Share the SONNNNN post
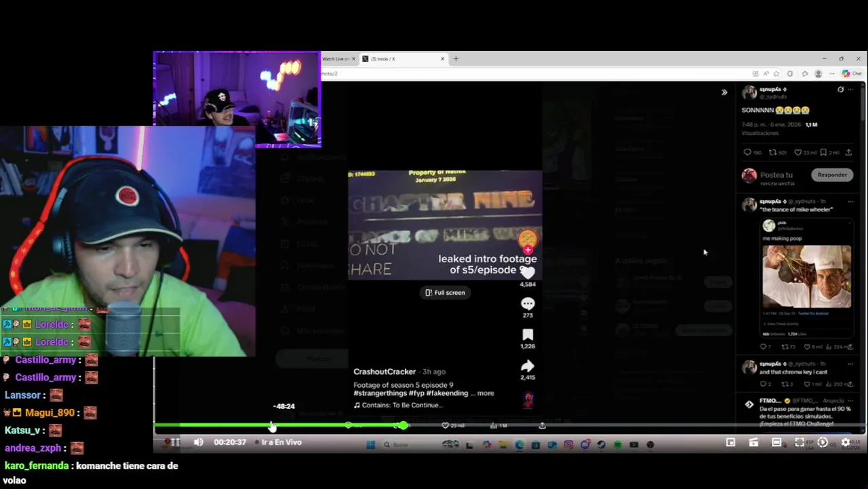The image size is (868, 489). [849, 152]
